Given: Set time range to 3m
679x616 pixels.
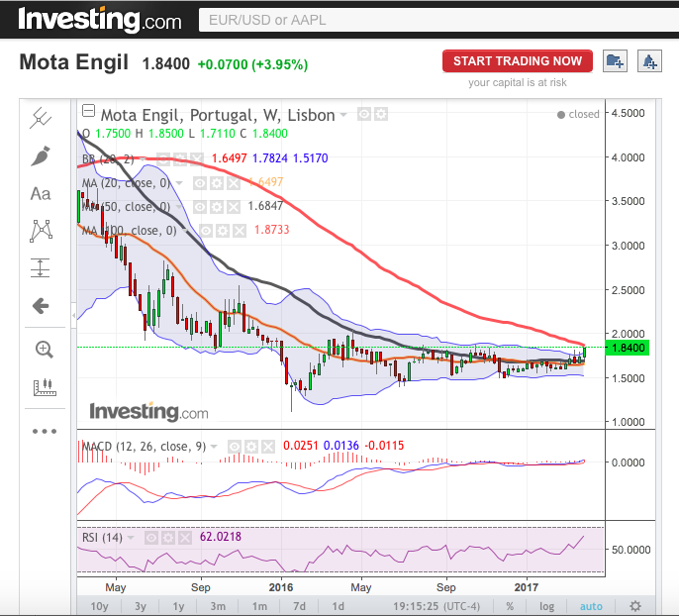Looking at the screenshot, I should coord(218,606).
